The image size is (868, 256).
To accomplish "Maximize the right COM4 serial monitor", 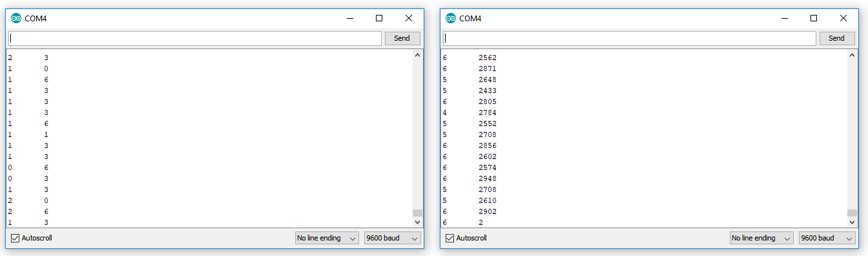I will 814,18.
